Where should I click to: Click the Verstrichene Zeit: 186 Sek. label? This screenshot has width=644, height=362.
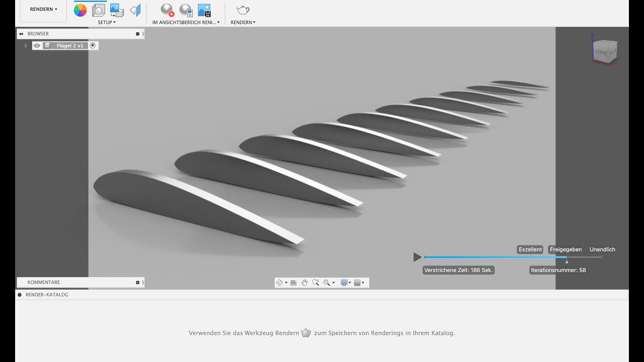459,270
